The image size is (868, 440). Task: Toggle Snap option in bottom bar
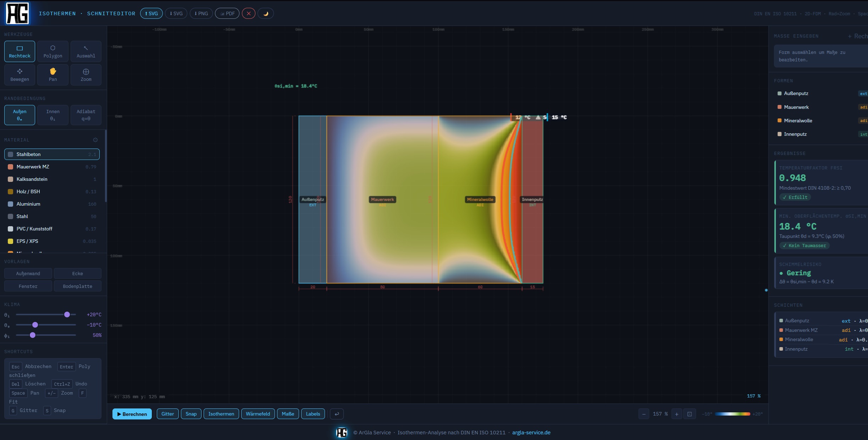click(x=191, y=414)
